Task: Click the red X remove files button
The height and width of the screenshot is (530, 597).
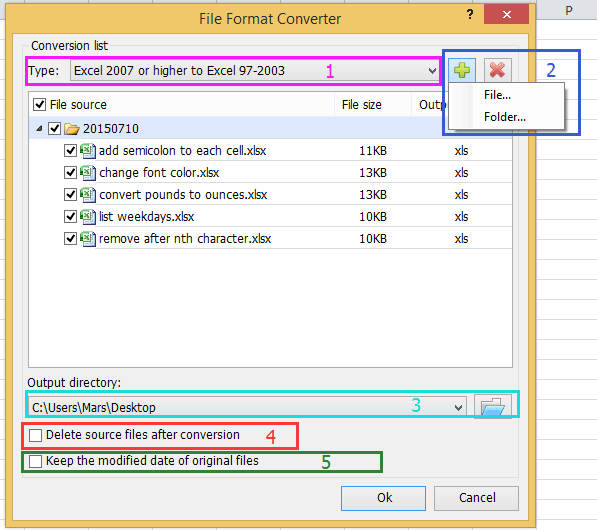Action: click(497, 70)
